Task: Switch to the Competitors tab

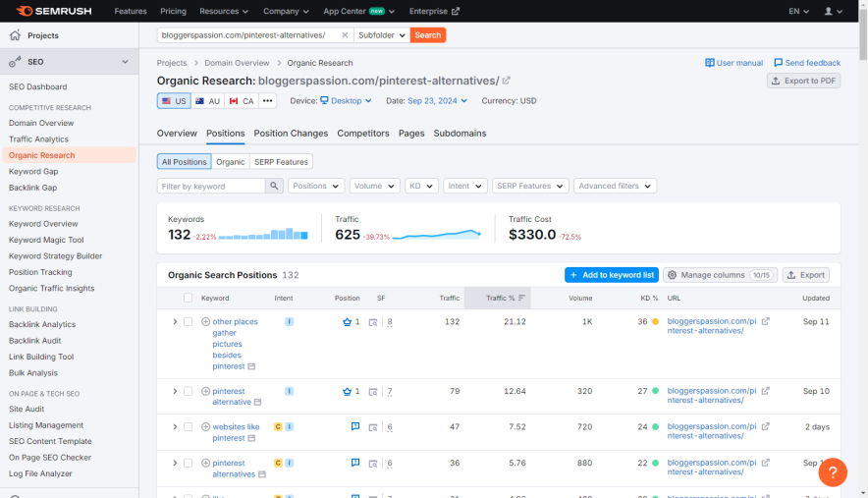Action: (x=363, y=134)
